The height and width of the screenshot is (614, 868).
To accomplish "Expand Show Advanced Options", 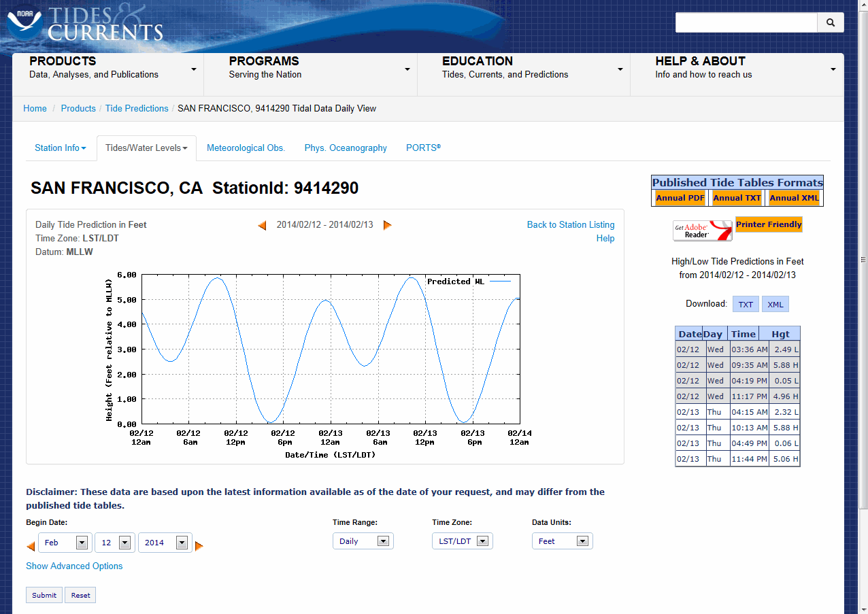I will pyautogui.click(x=74, y=566).
